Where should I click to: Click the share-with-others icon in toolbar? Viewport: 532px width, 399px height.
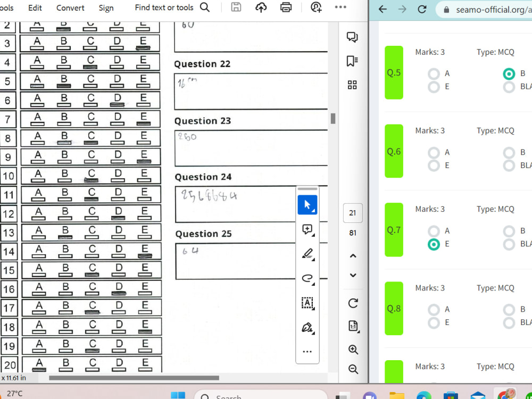[316, 7]
